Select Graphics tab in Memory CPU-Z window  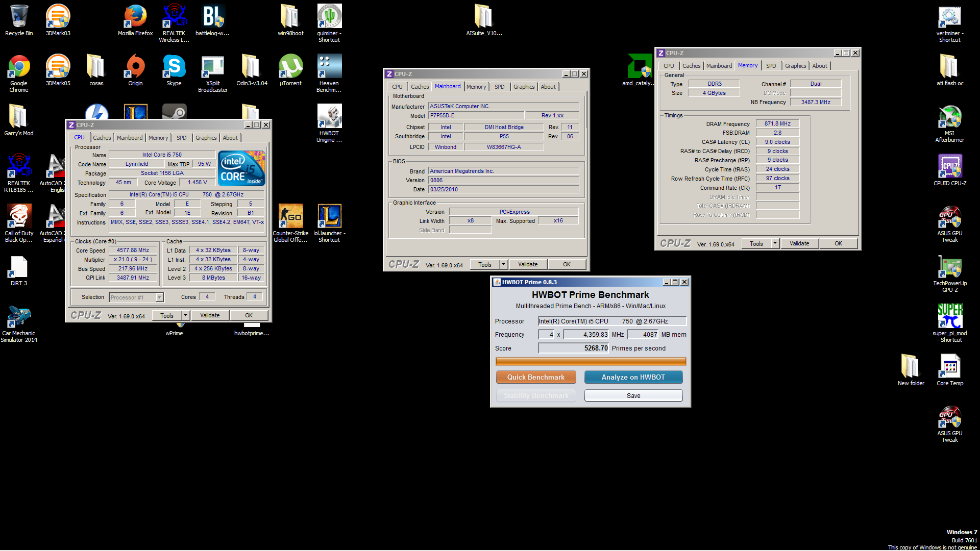[x=795, y=66]
